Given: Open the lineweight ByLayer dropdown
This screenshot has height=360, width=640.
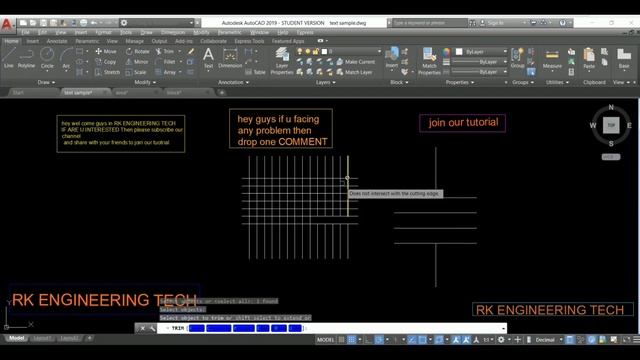Looking at the screenshot, I should (480, 62).
